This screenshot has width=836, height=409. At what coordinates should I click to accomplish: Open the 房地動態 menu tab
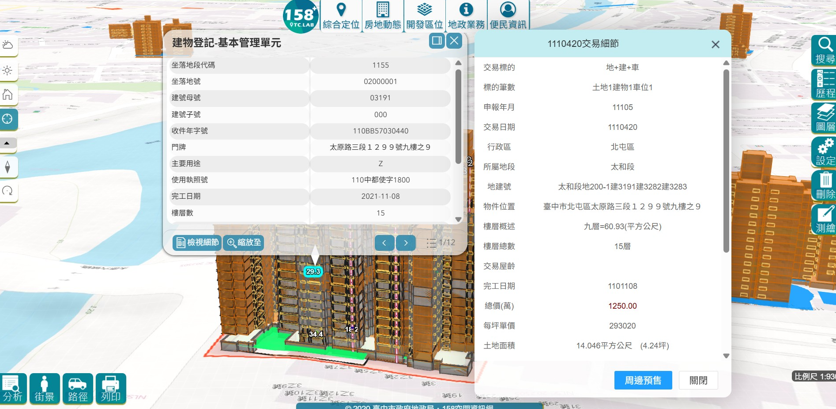pos(382,16)
